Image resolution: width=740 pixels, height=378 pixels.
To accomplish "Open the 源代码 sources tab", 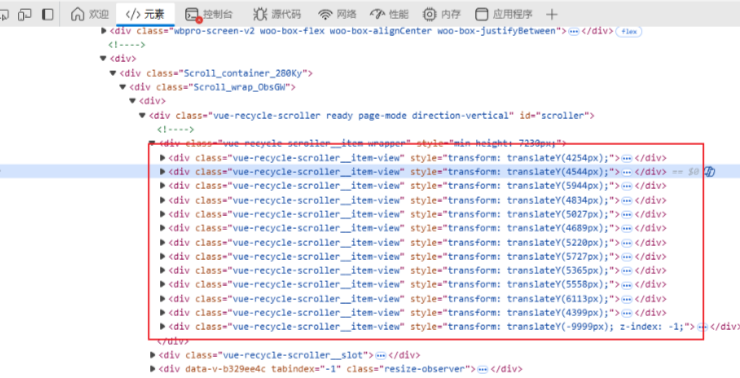I will point(277,14).
